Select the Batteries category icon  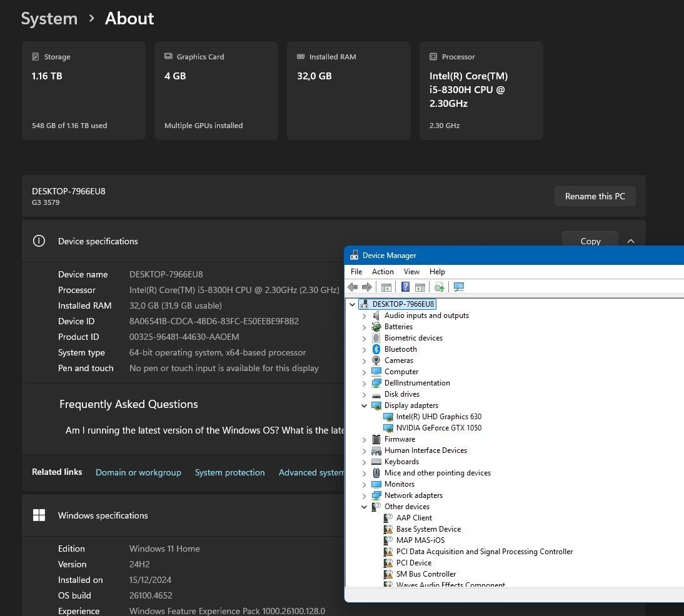(376, 327)
